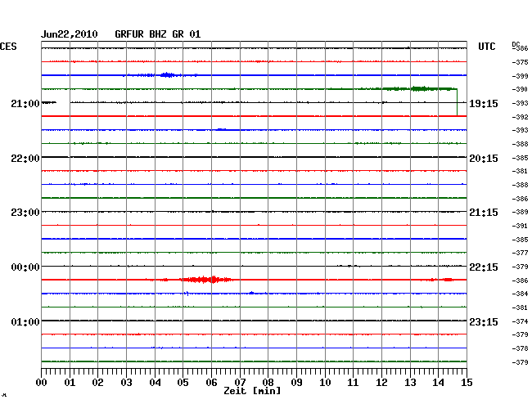
Task: Click minute axis tick label 04
Action: click(155, 383)
